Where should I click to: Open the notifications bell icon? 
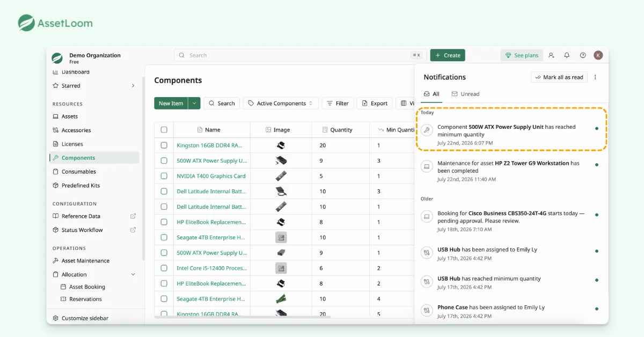[567, 55]
